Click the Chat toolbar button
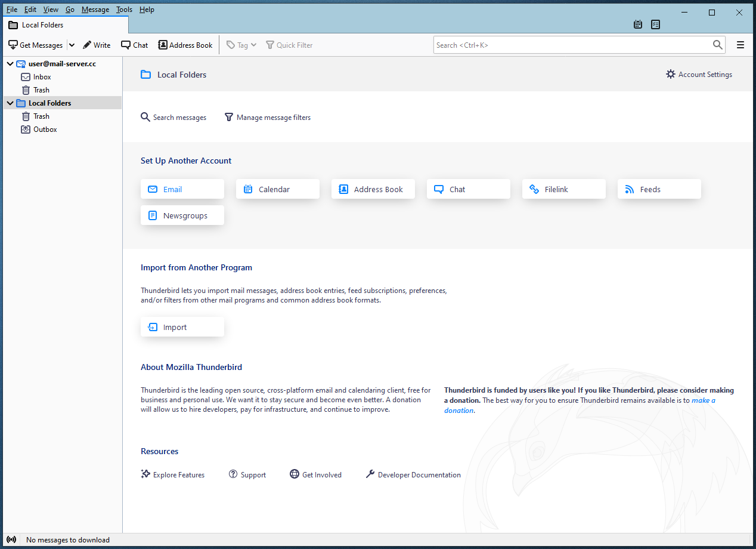 point(135,45)
